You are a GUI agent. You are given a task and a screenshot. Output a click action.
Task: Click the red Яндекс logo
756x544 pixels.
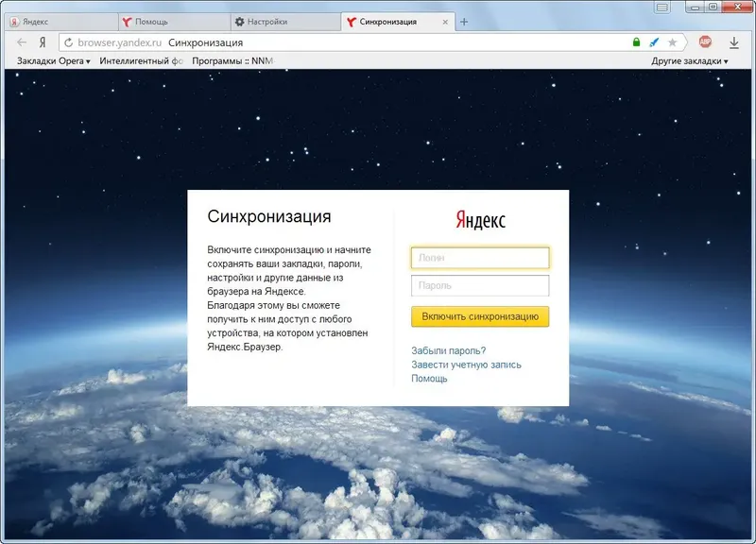[480, 220]
